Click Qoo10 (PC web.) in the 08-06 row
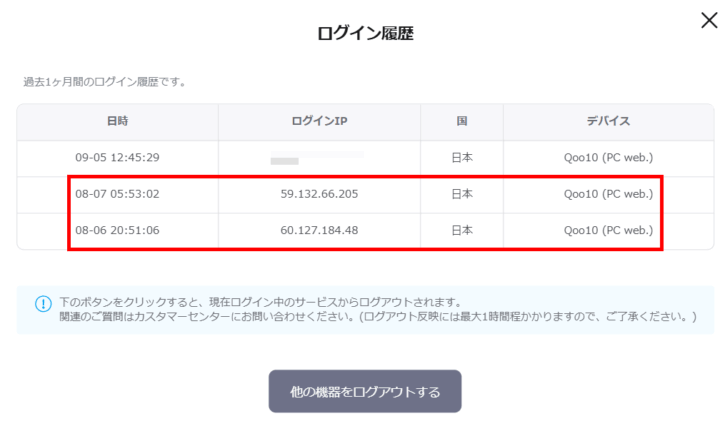Screen dimensions: 725x426 click(x=608, y=230)
